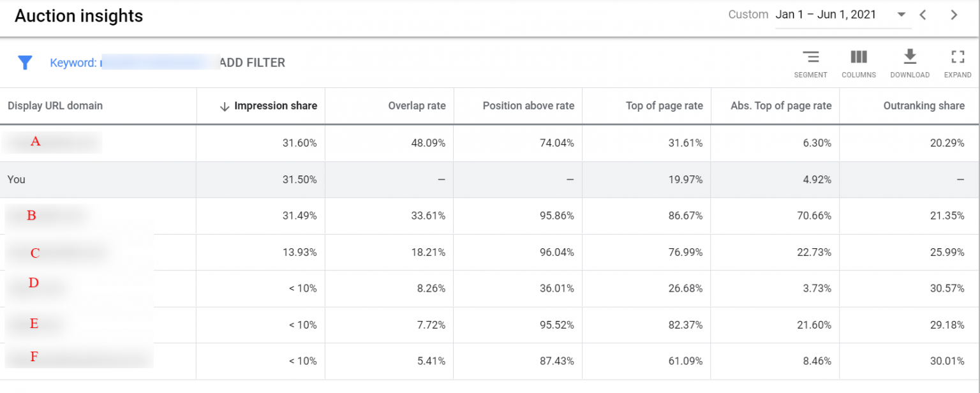Sort the table by Overlap rate
Screen dimensions: 980x393
click(x=416, y=106)
